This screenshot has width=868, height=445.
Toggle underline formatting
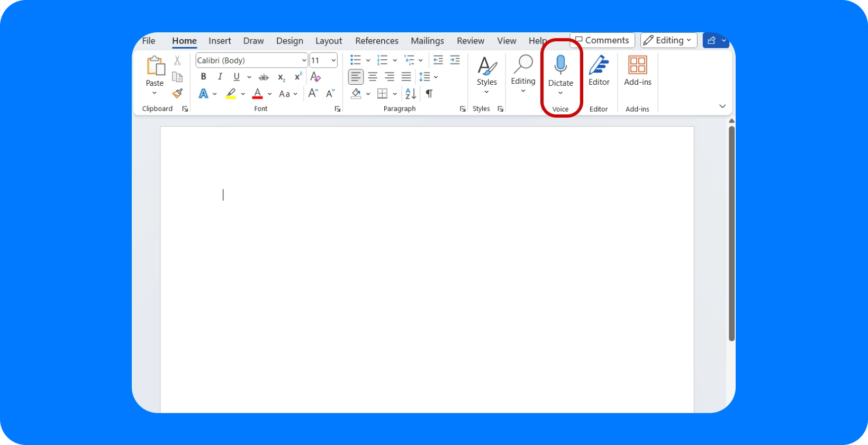click(x=237, y=77)
